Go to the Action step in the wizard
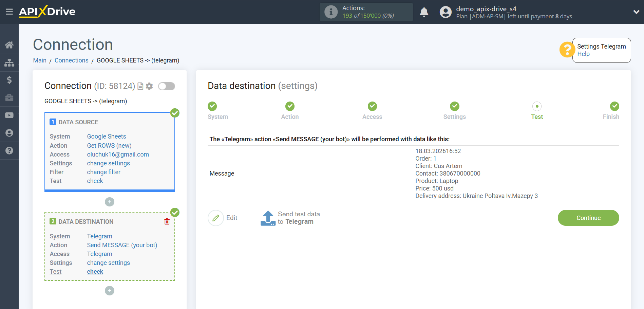Viewport: 644px width, 309px height. click(x=290, y=106)
